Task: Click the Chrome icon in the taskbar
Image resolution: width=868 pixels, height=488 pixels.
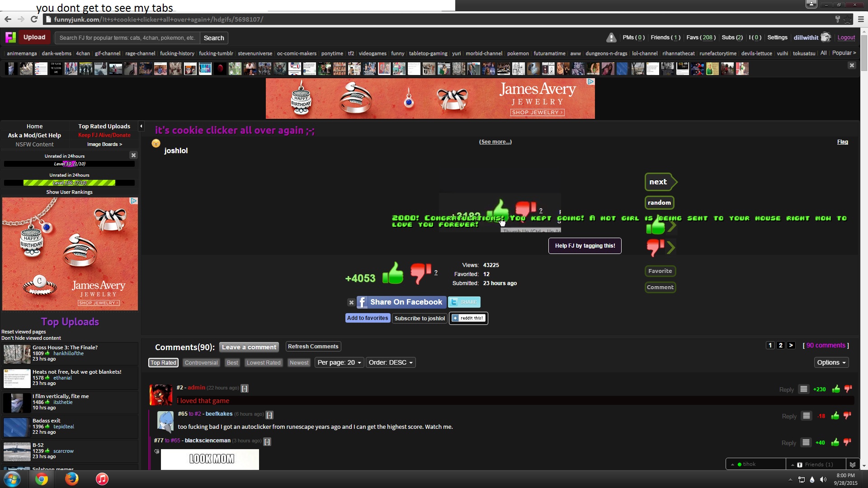Action: pos(42,479)
